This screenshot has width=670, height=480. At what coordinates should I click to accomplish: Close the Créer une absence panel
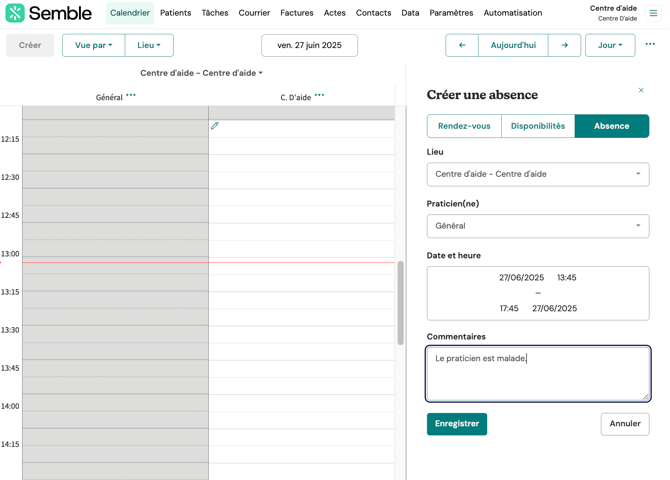click(641, 91)
